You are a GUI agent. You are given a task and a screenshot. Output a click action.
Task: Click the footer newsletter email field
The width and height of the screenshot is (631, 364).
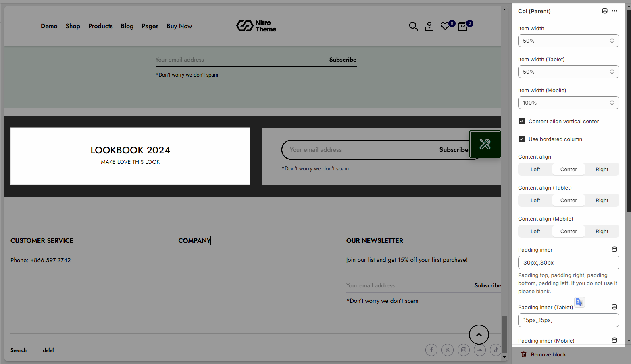(407, 285)
